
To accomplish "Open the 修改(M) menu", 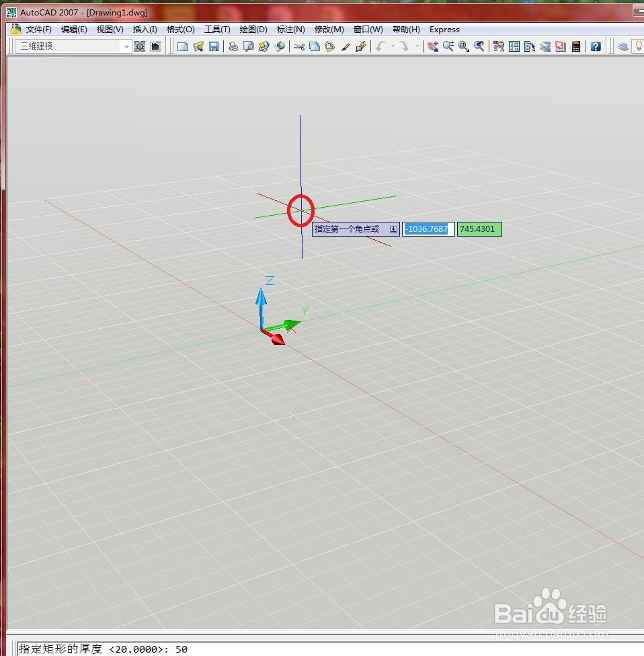I will [x=329, y=30].
